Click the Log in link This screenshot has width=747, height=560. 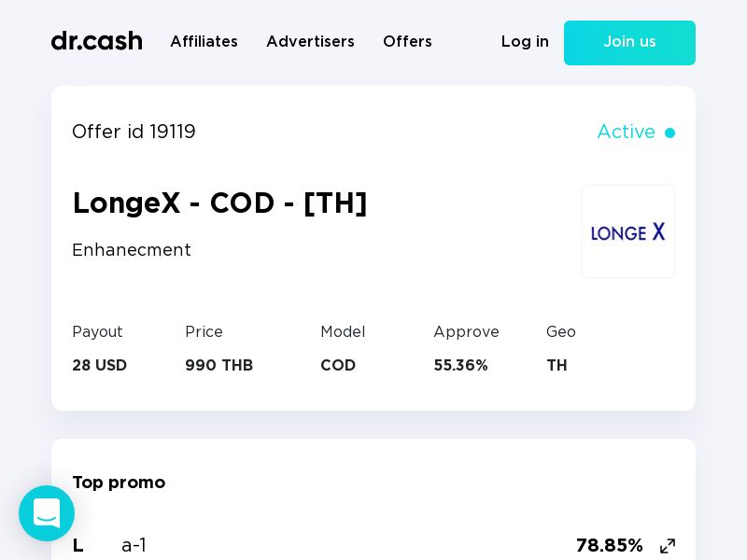tap(525, 41)
